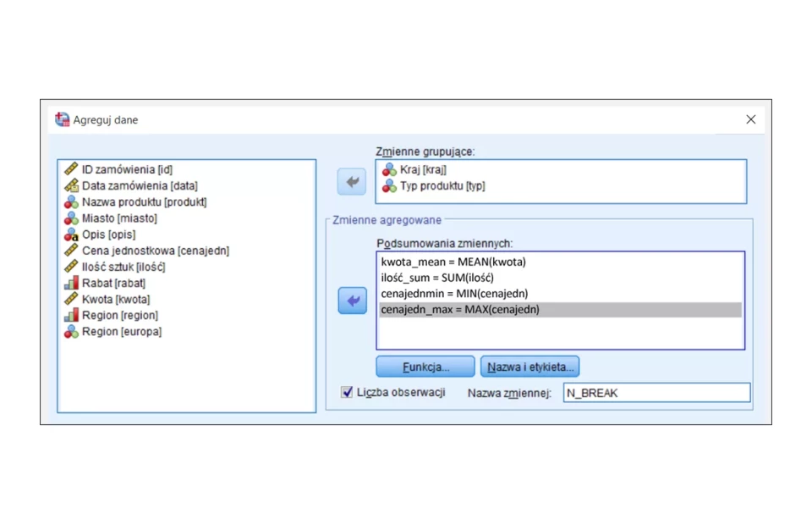Screen dimensions: 812x524
Task: Select Cena jednostkowa [cenajedn] variable
Action: [x=155, y=251]
